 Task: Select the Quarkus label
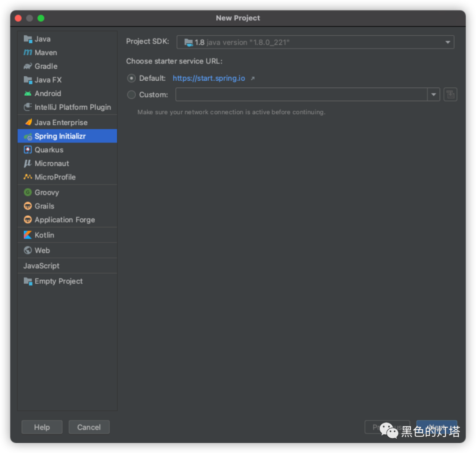tap(49, 150)
